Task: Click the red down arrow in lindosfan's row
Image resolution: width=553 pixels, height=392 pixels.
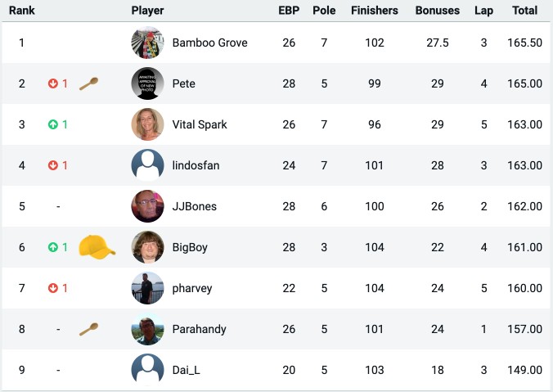Action: [x=53, y=165]
